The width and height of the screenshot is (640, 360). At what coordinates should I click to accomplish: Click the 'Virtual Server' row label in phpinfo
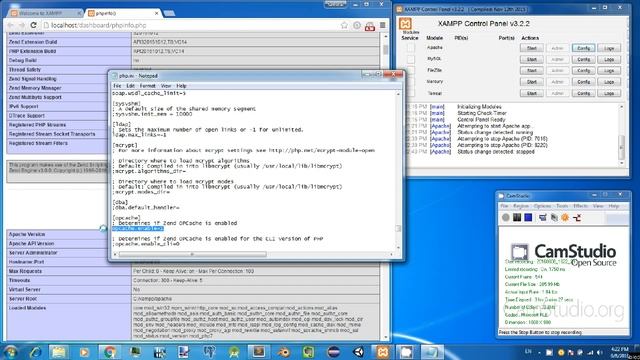(x=24, y=290)
